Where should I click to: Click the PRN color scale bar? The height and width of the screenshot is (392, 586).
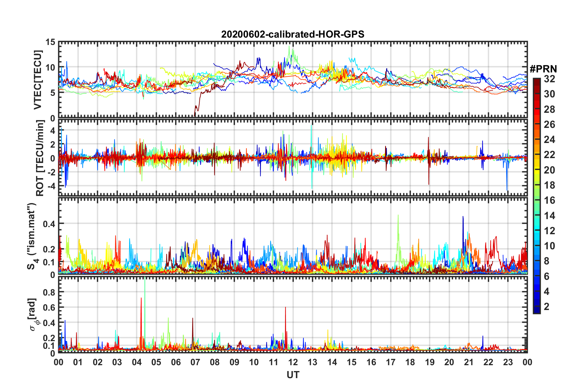tap(537, 196)
